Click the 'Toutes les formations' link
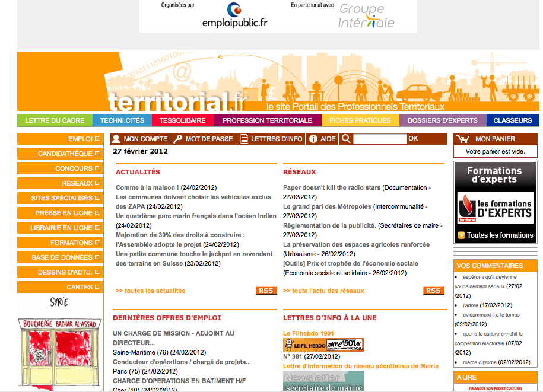 point(500,235)
